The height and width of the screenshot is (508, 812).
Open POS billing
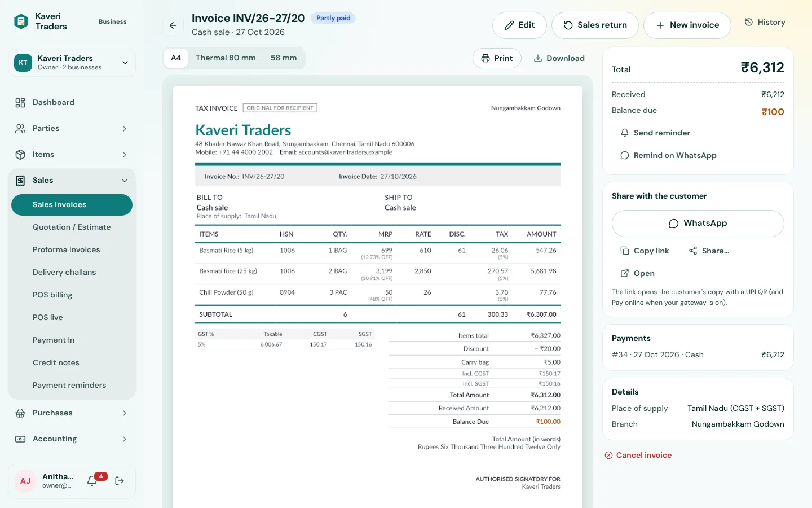tap(72, 295)
